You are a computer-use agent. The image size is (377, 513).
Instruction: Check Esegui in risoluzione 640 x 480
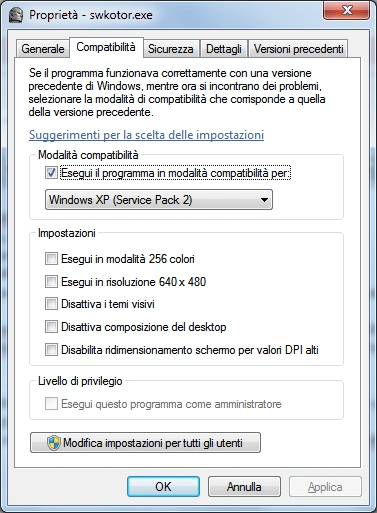pos(51,282)
